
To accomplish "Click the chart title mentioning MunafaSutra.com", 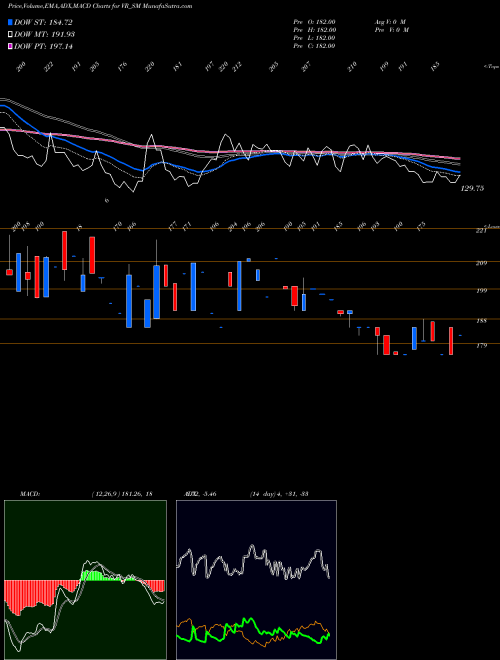I will click(100, 6).
